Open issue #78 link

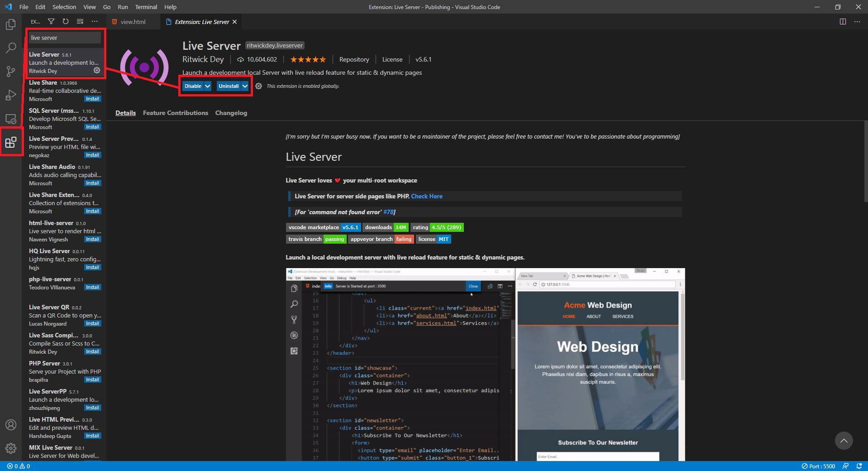[389, 212]
